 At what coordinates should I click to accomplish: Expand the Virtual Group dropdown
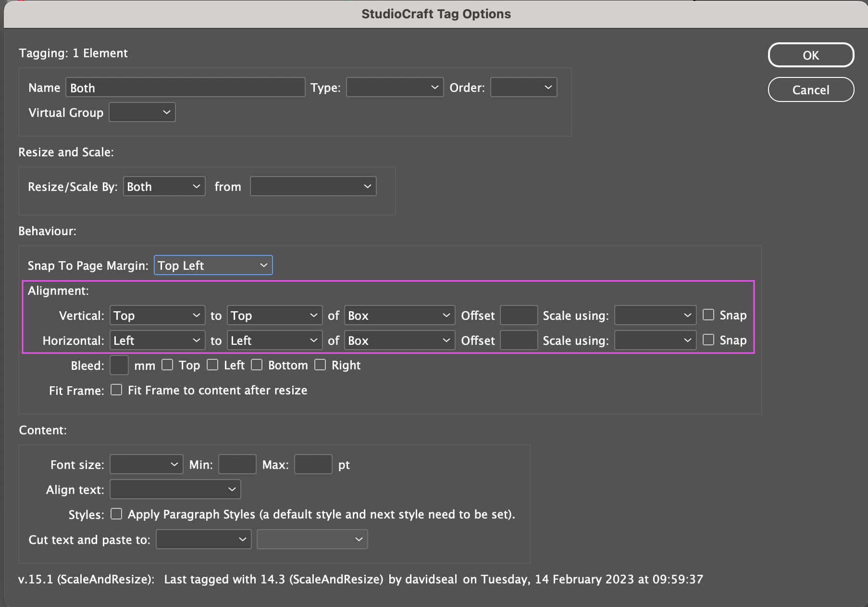[142, 113]
